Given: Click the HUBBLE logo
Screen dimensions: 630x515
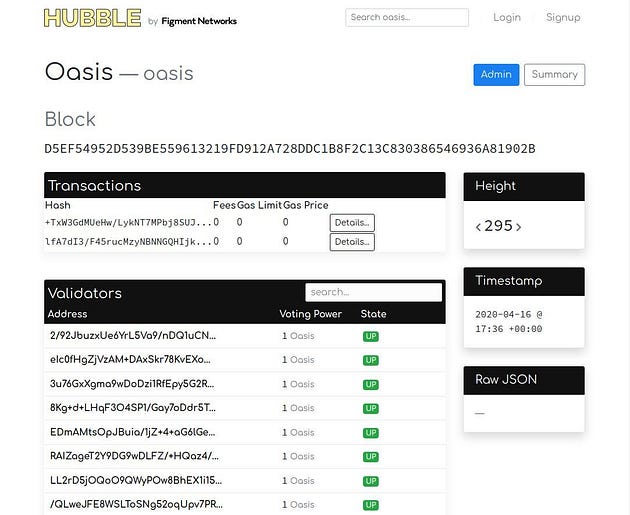Looking at the screenshot, I should pos(92,18).
